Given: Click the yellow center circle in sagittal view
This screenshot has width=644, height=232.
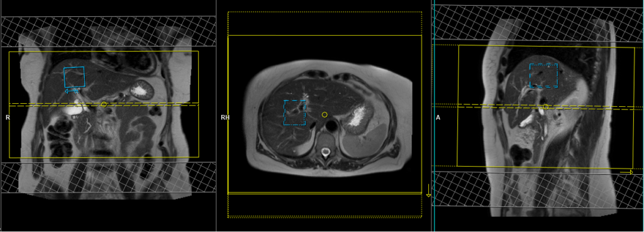Looking at the screenshot, I should (545, 107).
